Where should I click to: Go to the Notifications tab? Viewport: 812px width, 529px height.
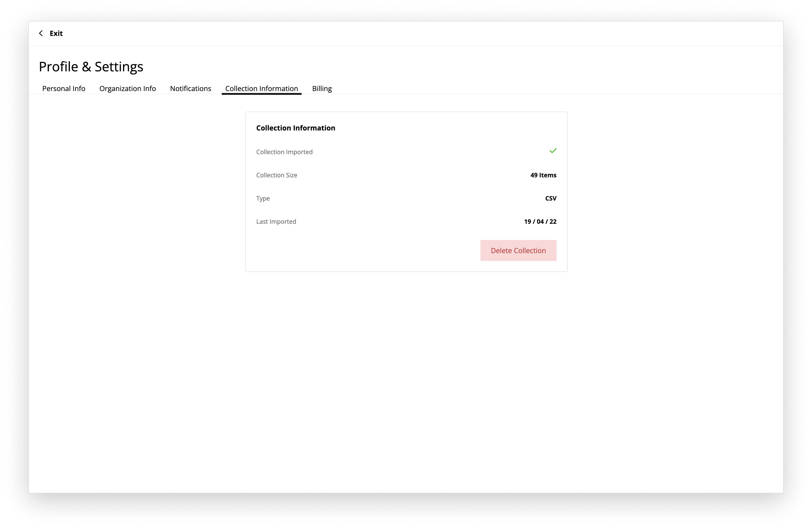[191, 88]
